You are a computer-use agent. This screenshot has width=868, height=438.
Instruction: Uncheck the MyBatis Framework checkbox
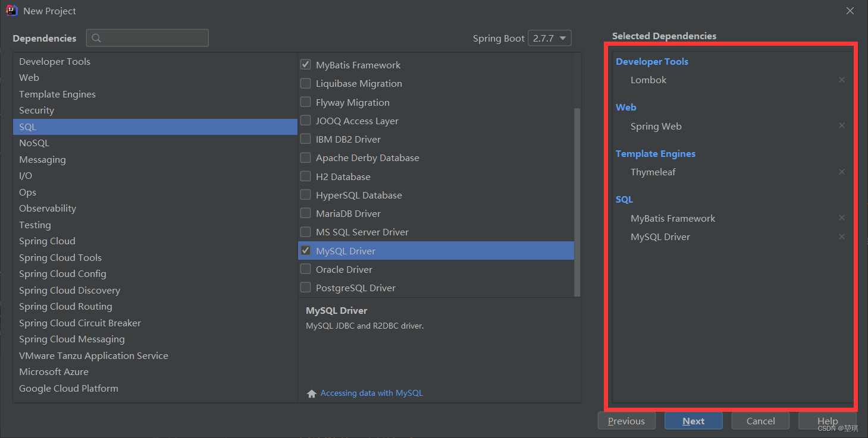[x=305, y=64]
